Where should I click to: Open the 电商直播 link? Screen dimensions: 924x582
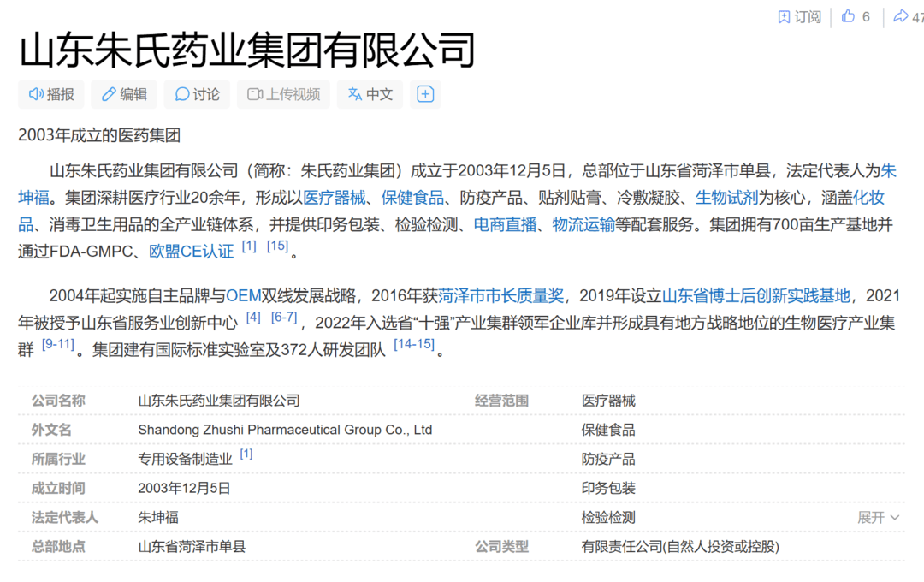pyautogui.click(x=505, y=224)
